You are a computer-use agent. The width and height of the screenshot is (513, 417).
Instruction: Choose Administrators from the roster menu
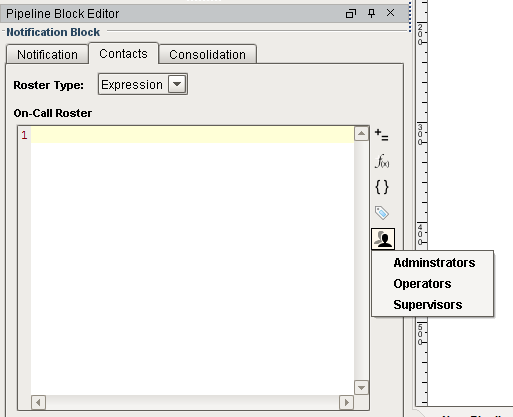pos(433,263)
